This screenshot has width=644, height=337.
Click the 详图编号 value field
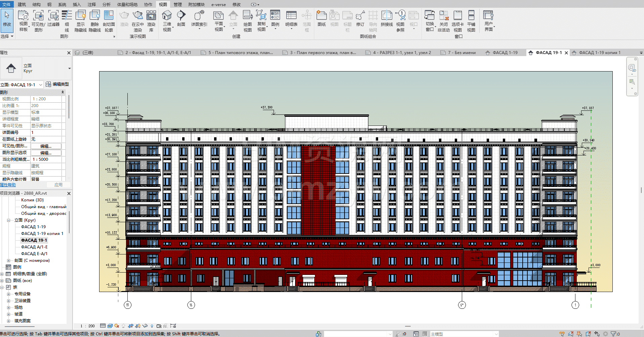click(46, 133)
